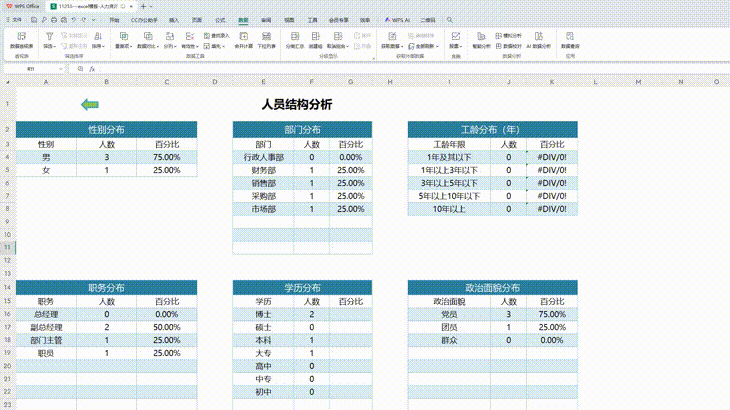Click into the formula bar input
This screenshot has height=410, width=730.
(x=414, y=69)
